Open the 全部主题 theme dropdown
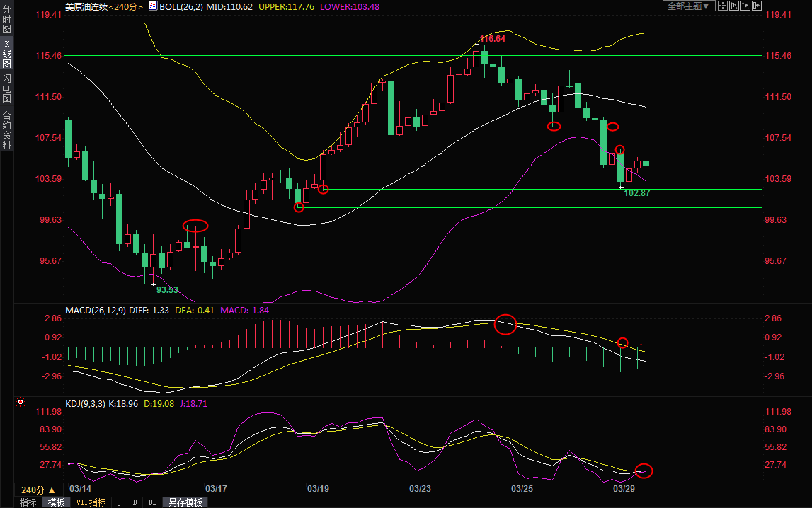 (687, 6)
